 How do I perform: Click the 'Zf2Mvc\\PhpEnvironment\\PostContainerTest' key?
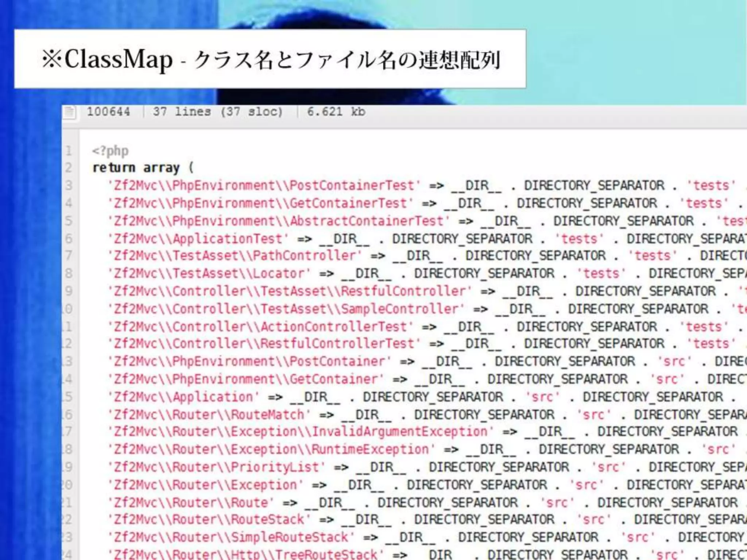click(x=264, y=186)
